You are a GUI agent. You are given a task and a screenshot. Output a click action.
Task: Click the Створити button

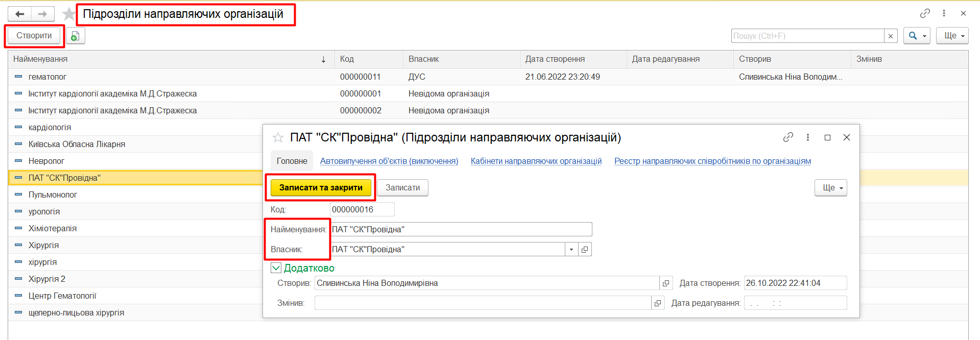point(34,36)
